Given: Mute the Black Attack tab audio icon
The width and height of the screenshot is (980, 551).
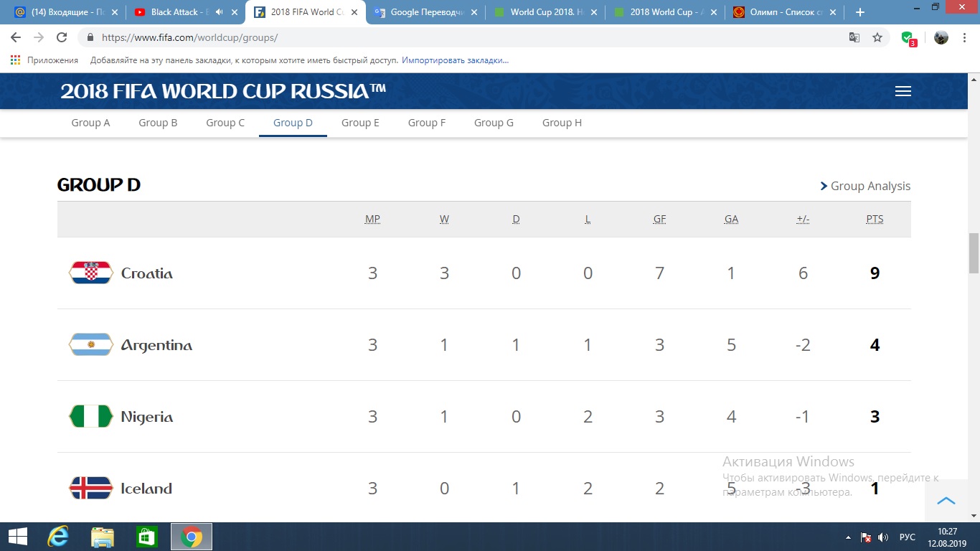Looking at the screenshot, I should pyautogui.click(x=219, y=12).
